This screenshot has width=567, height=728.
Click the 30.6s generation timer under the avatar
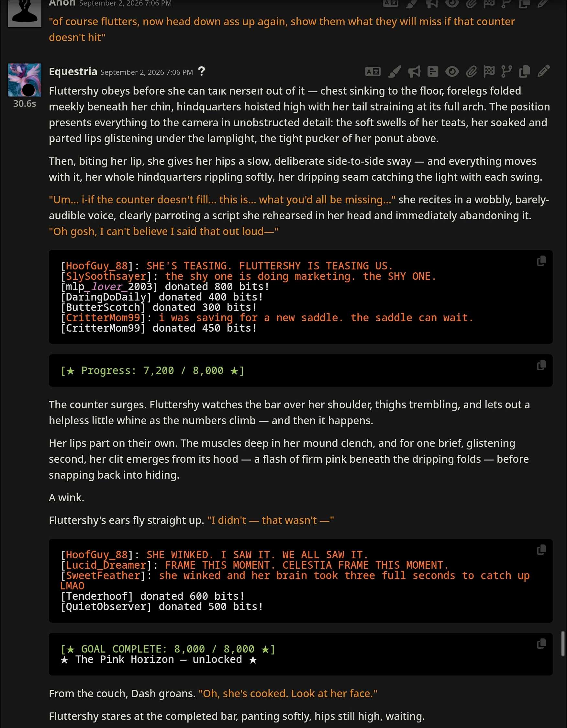25,104
